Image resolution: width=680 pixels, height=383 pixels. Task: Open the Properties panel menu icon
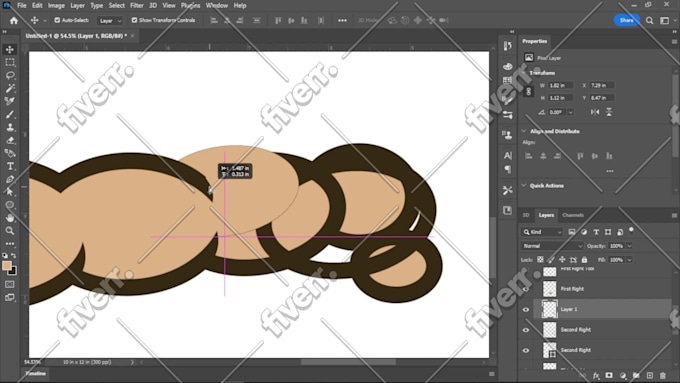(x=674, y=42)
